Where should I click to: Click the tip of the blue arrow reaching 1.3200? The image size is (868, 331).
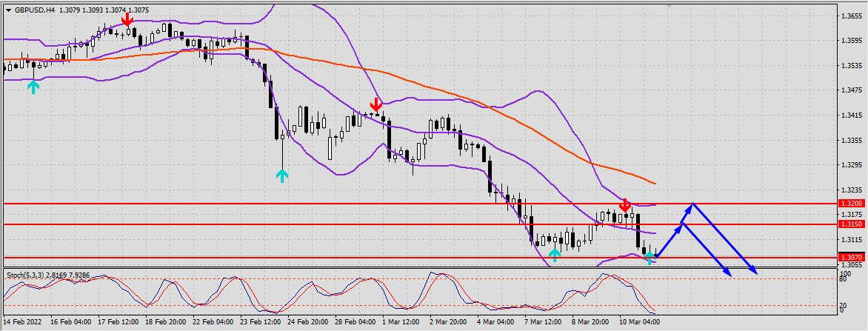point(692,204)
